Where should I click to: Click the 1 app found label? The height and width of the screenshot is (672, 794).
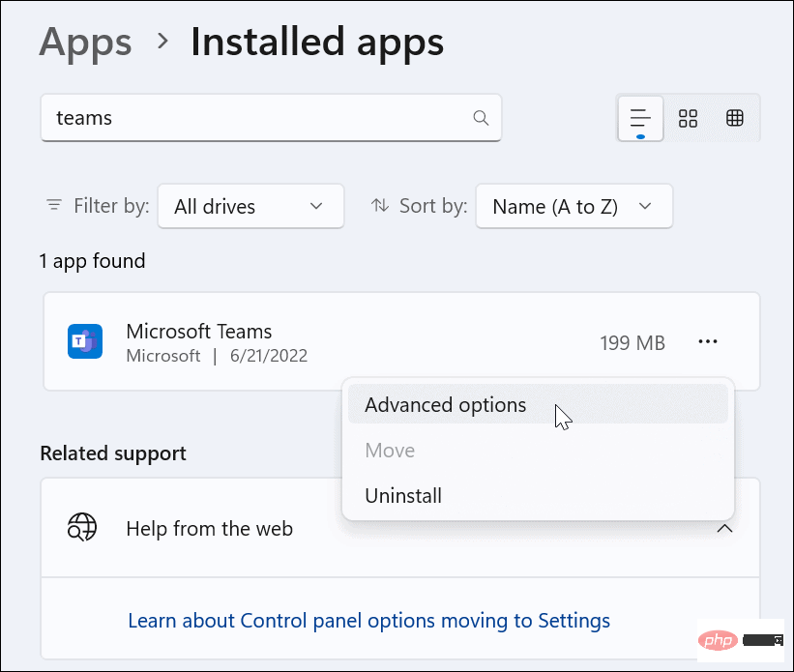93,261
